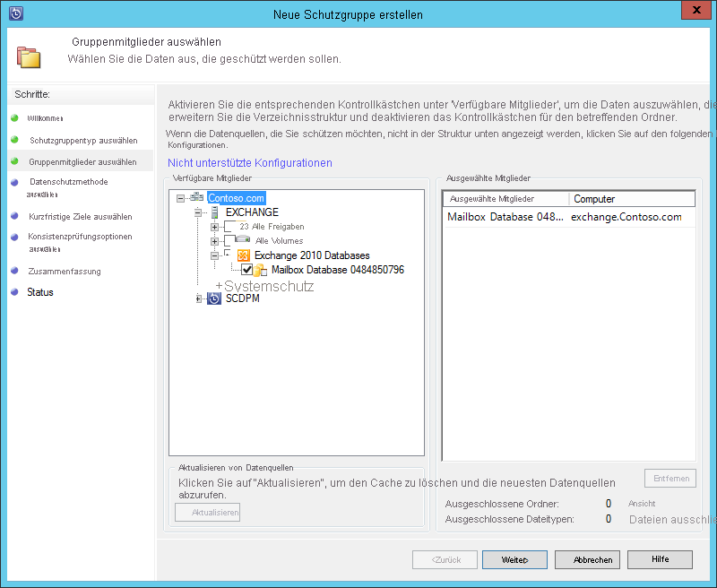Select Mailbox Database 048... row in selected list
This screenshot has height=588, width=717.
(569, 217)
